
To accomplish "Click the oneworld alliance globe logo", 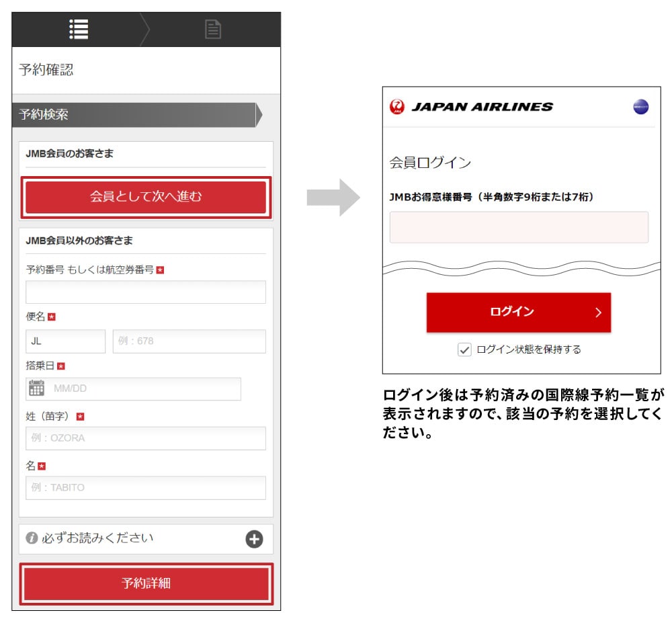I will (x=640, y=107).
